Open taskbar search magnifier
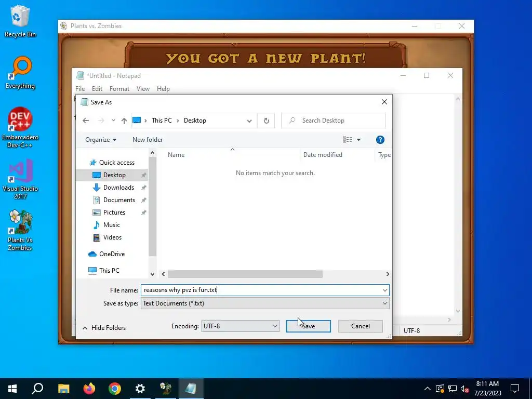This screenshot has height=399, width=532. point(37,389)
